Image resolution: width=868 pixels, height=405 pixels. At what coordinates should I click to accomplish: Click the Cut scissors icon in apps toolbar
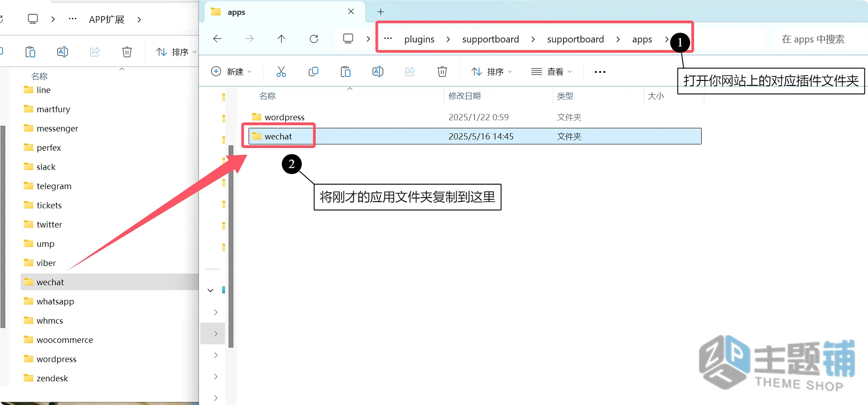[x=281, y=72]
